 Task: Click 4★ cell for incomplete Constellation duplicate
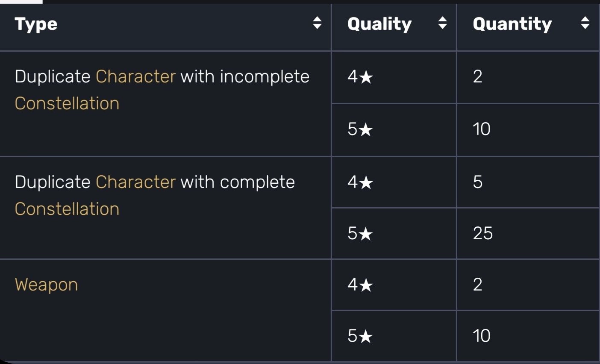[x=360, y=77]
